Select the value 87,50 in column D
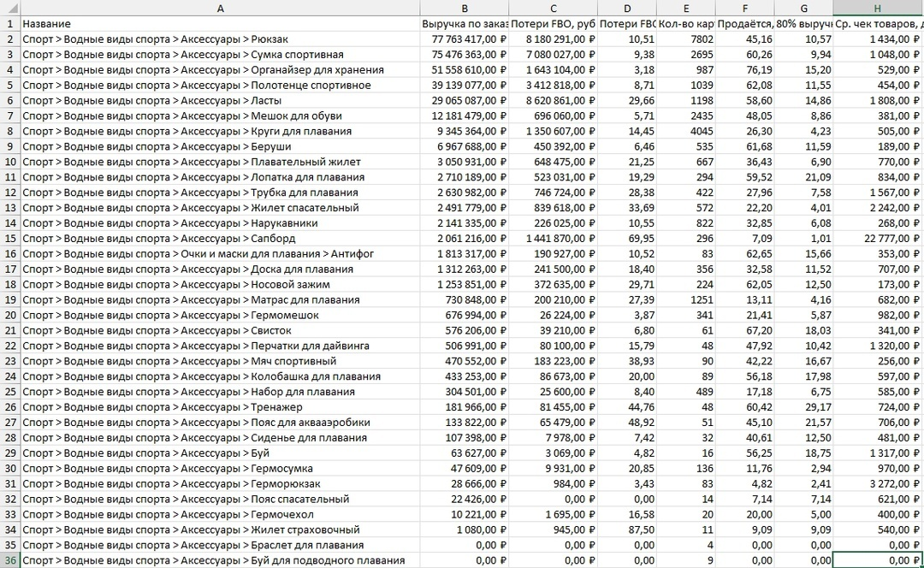This screenshot has width=924, height=568. click(627, 530)
